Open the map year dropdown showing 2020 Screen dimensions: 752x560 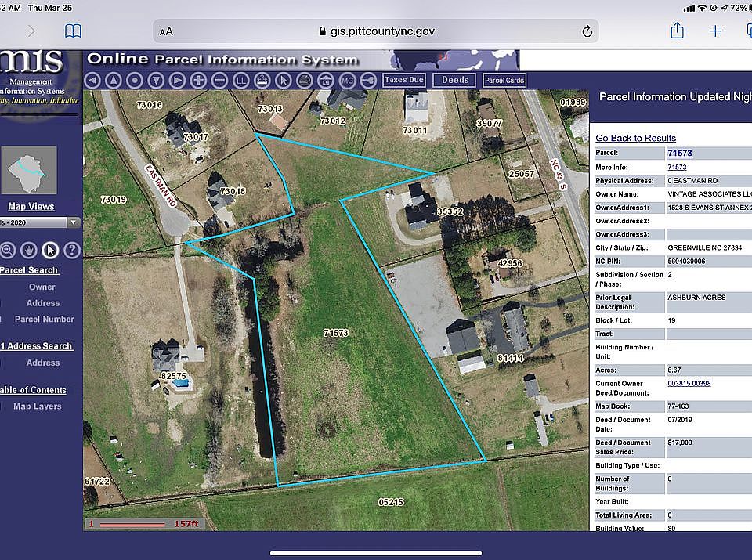(40, 222)
